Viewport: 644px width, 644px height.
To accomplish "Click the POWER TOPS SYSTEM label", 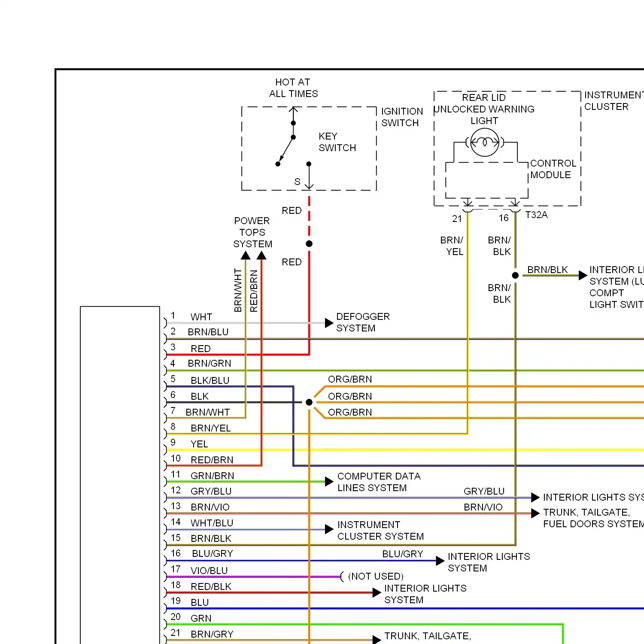I will pos(252,232).
